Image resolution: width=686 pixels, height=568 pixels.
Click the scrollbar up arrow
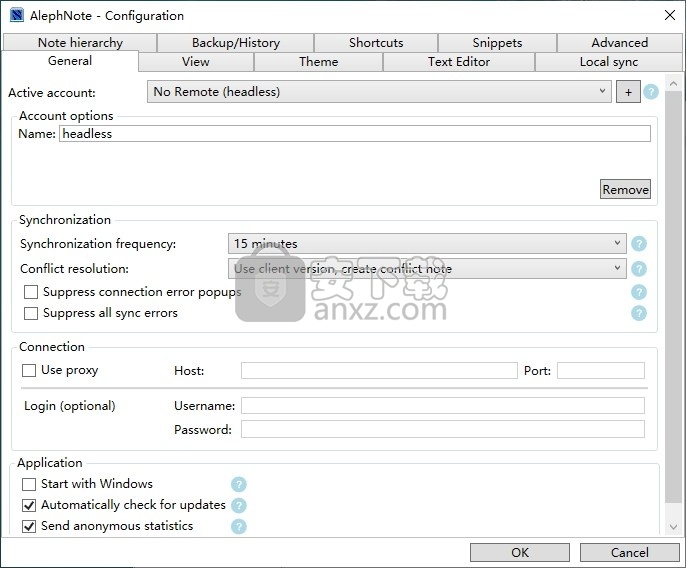tap(673, 83)
